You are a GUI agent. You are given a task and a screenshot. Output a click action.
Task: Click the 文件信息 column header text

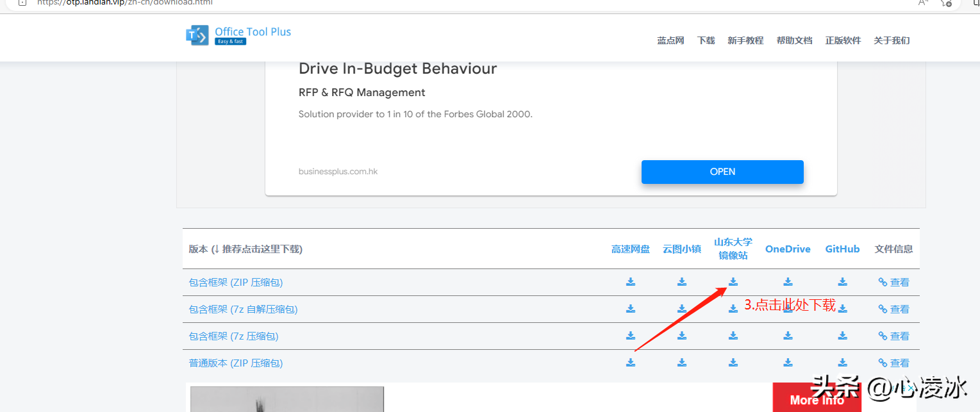click(x=893, y=249)
